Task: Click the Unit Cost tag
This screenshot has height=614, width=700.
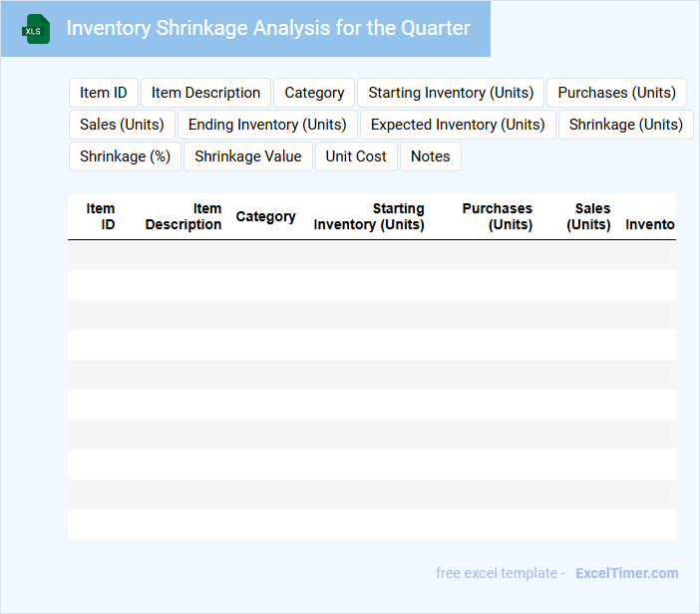Action: click(356, 156)
